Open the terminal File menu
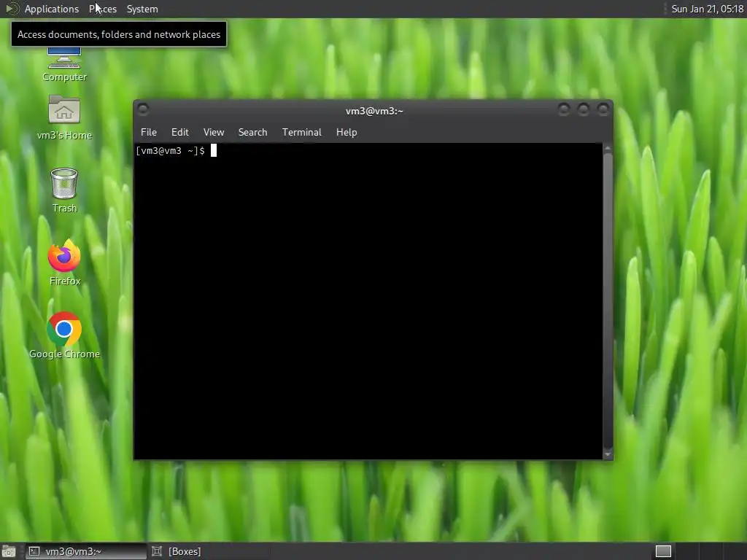The image size is (747, 560). click(149, 133)
